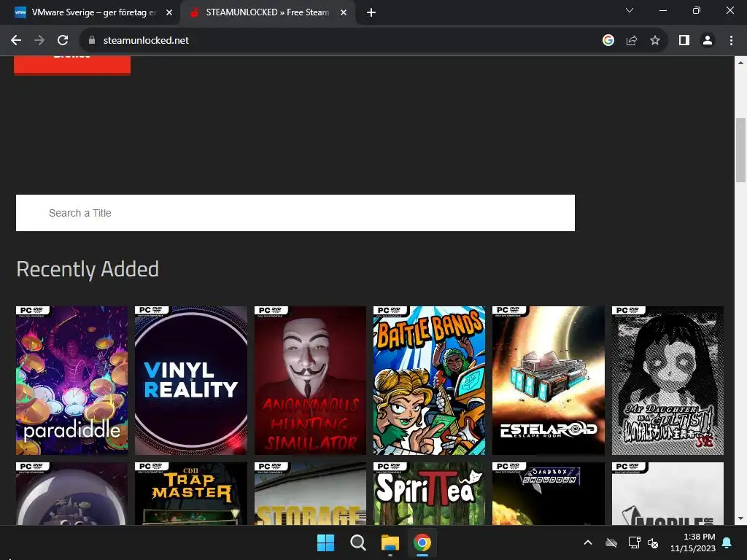Open the Windows Start menu
The width and height of the screenshot is (747, 560).
(x=326, y=542)
